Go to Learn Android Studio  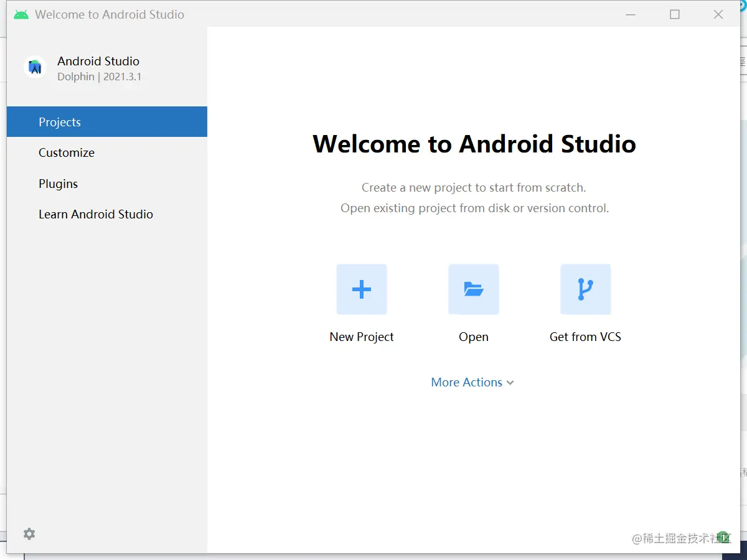[x=107, y=214]
